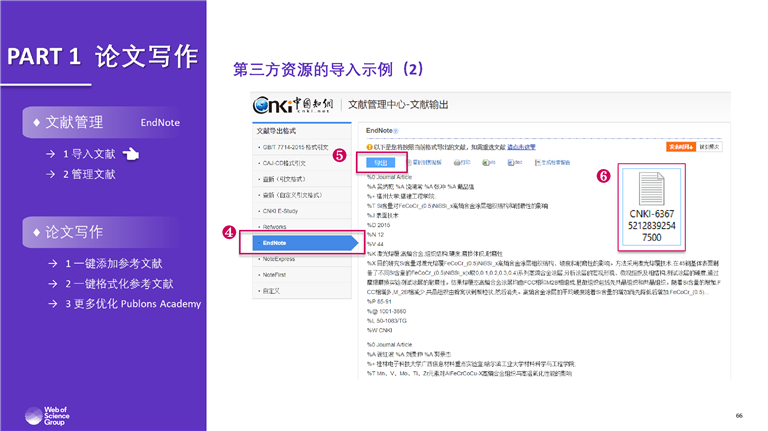Select 查新（引文格式）export format
Screen dimensions: 768x431
(x=284, y=179)
